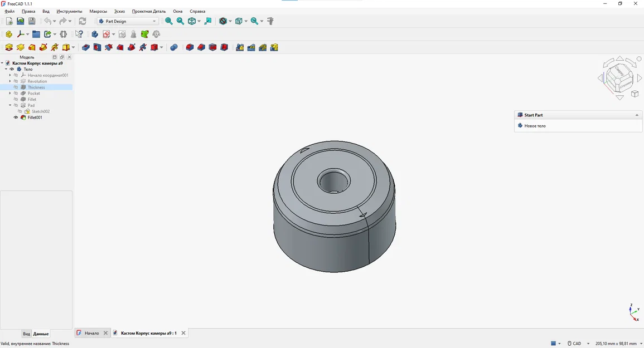Viewport: 644px width, 348px height.
Task: Show the hidden Thickness feature
Action: click(16, 87)
